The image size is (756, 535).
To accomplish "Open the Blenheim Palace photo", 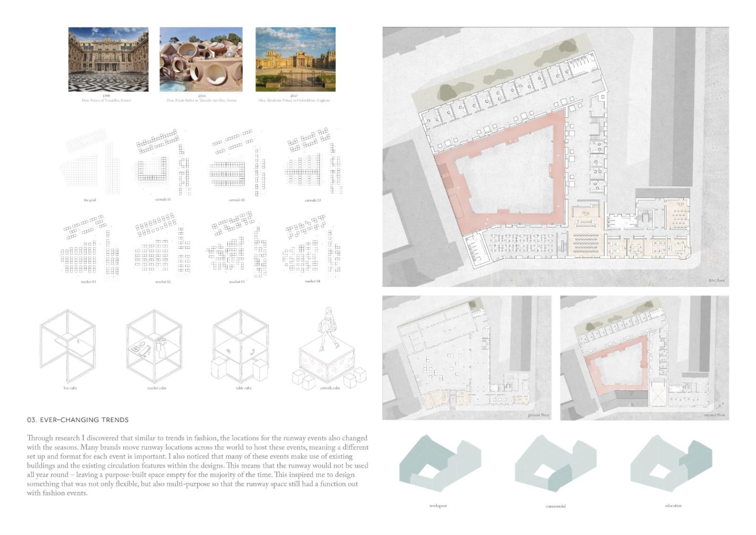I will coord(295,59).
